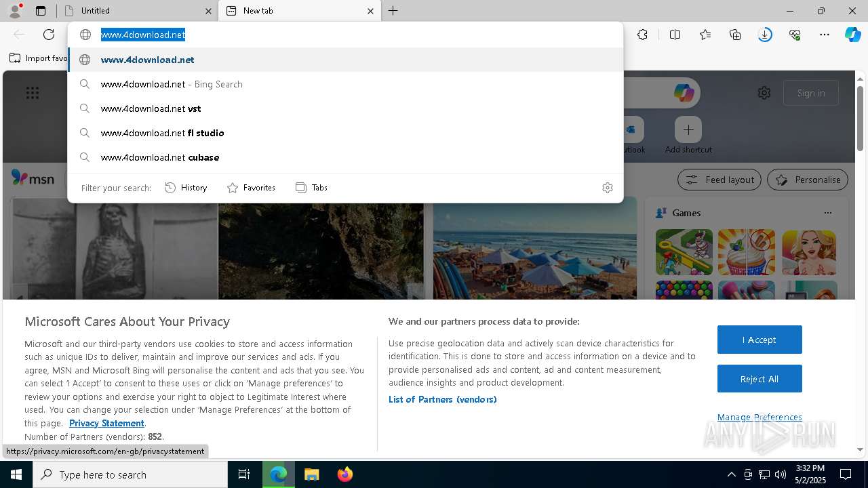Filter search by History
Image resolution: width=868 pixels, height=488 pixels.
[186, 188]
